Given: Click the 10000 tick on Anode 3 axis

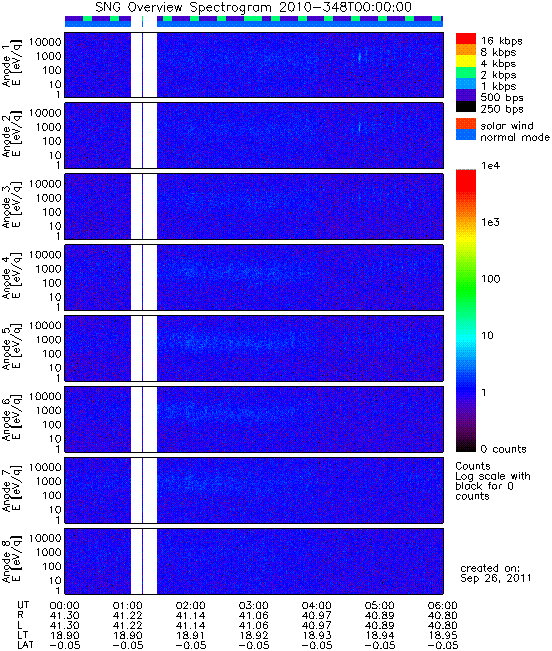Looking at the screenshot, I should (x=45, y=184).
